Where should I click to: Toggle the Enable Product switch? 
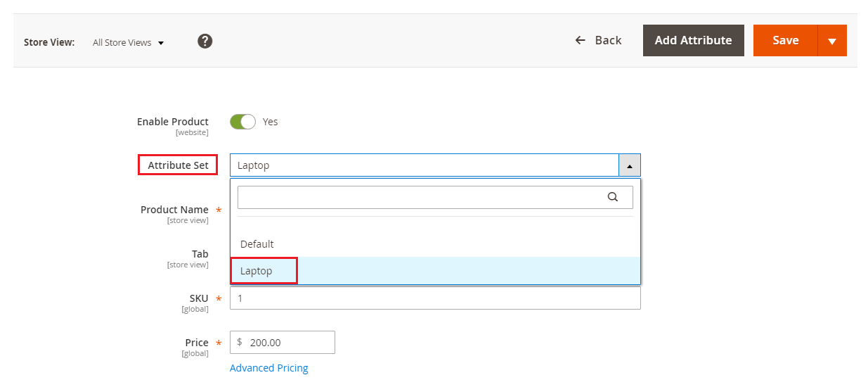(242, 122)
